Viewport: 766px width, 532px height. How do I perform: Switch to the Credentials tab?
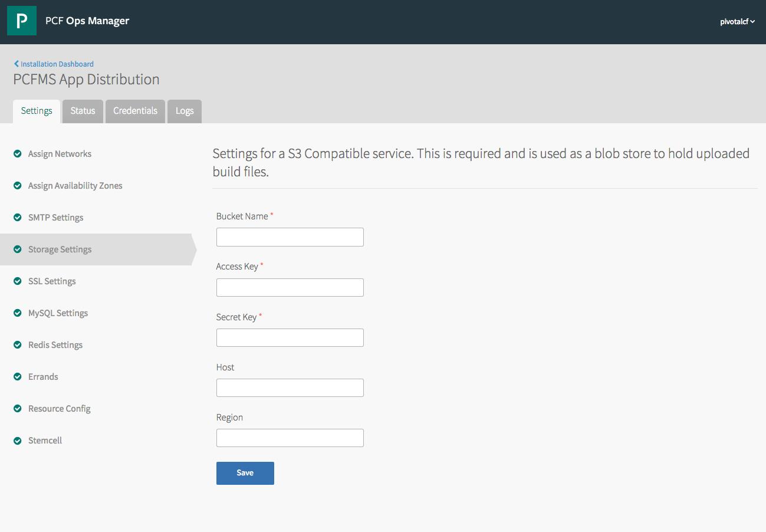(135, 111)
